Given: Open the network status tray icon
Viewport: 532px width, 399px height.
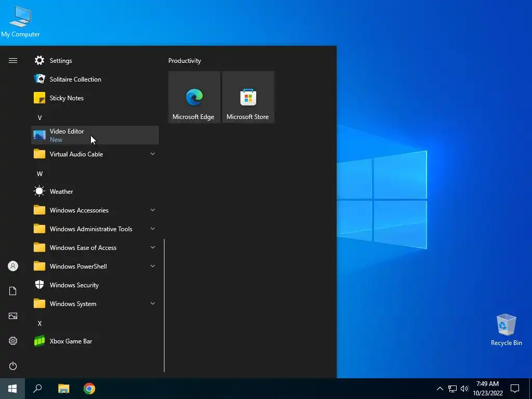Looking at the screenshot, I should pos(453,389).
